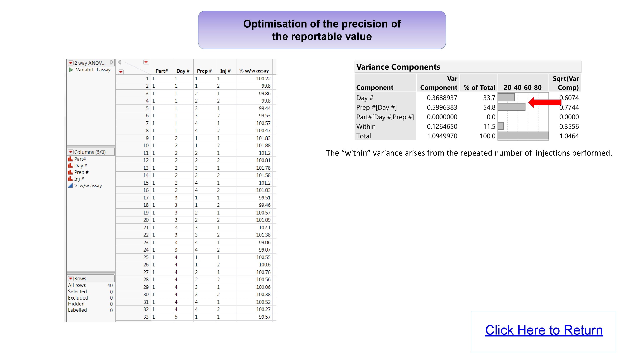
Task: Open the Columns panel red triangle menu
Action: point(71,152)
